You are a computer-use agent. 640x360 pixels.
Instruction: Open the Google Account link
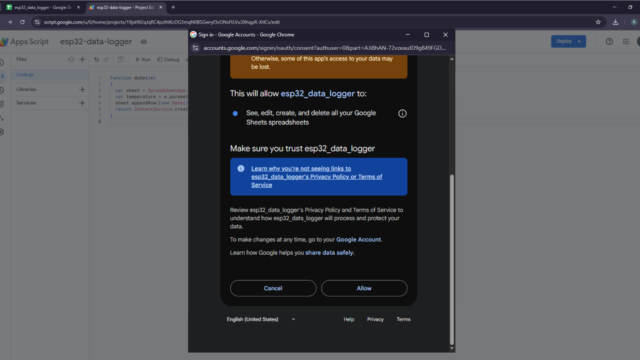tap(358, 240)
